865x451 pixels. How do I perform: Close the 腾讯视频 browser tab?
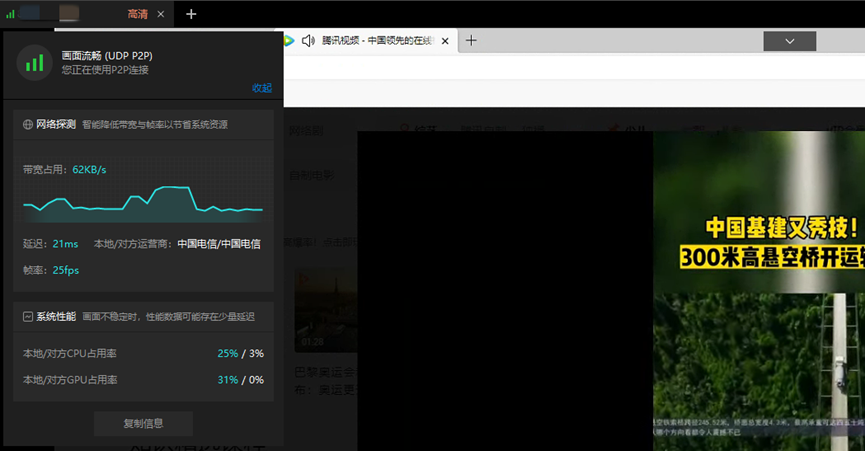pyautogui.click(x=445, y=41)
